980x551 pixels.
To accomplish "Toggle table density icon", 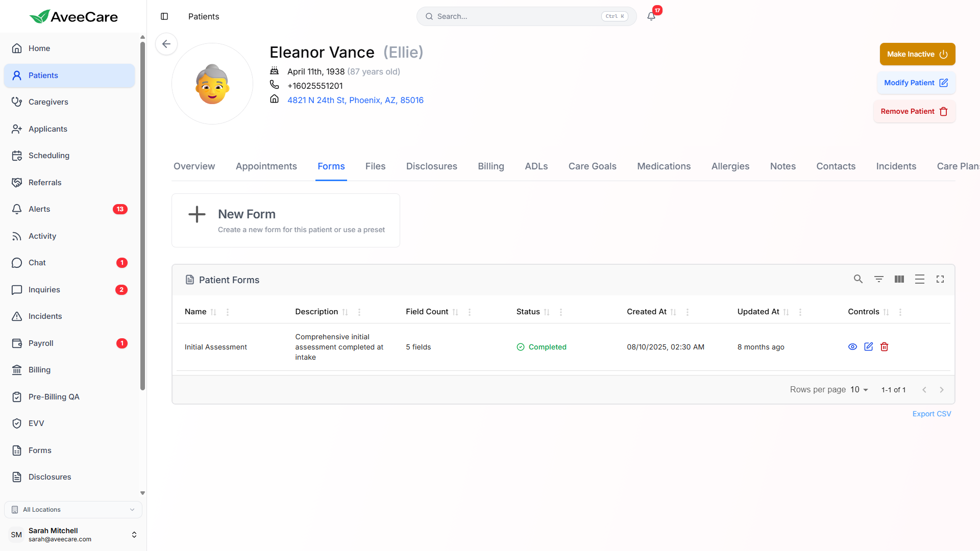I will point(919,279).
